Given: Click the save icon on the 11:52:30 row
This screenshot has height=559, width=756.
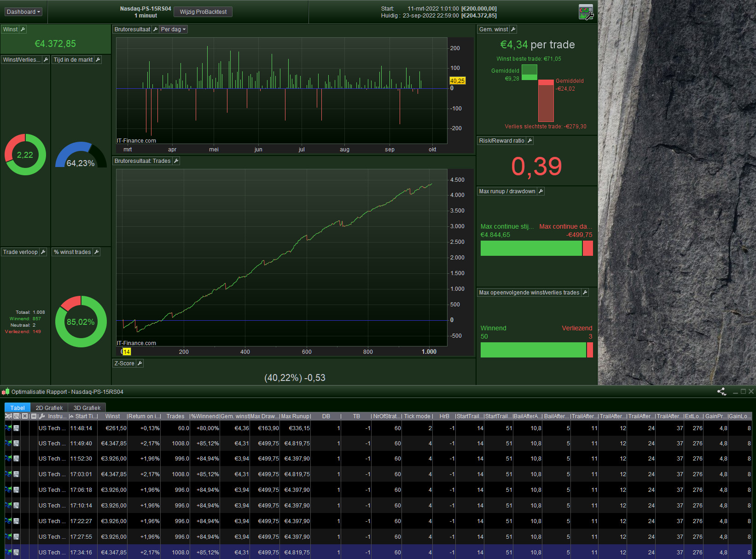Looking at the screenshot, I should point(17,459).
